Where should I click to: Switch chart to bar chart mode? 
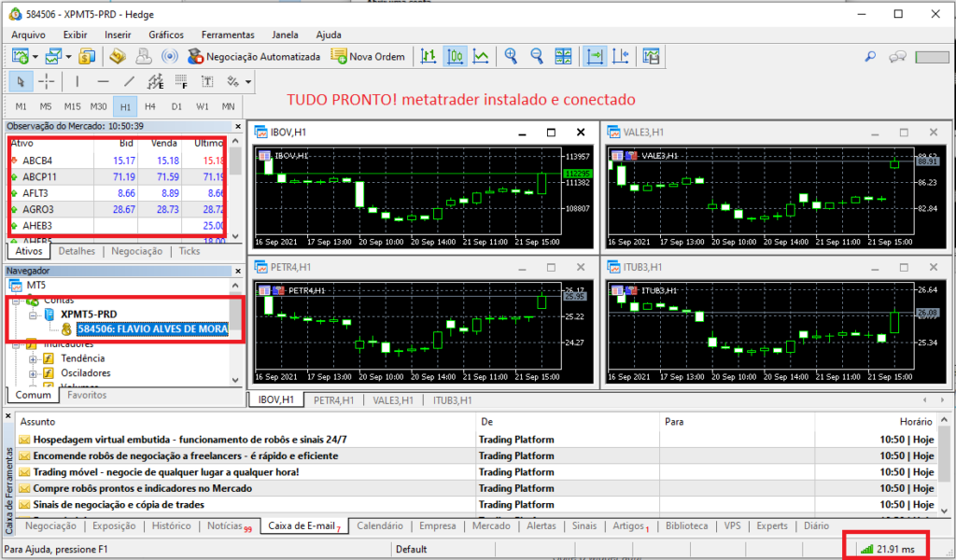(429, 56)
